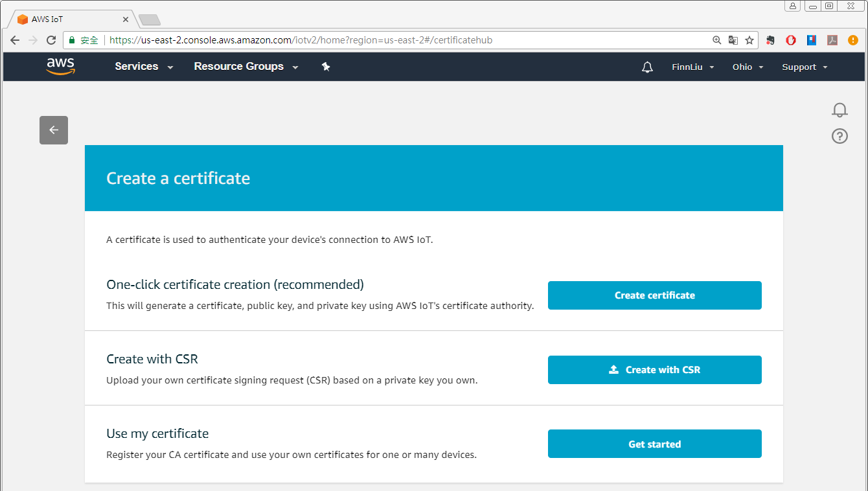The height and width of the screenshot is (491, 868).
Task: Click the browser back arrow
Action: pyautogui.click(x=15, y=40)
